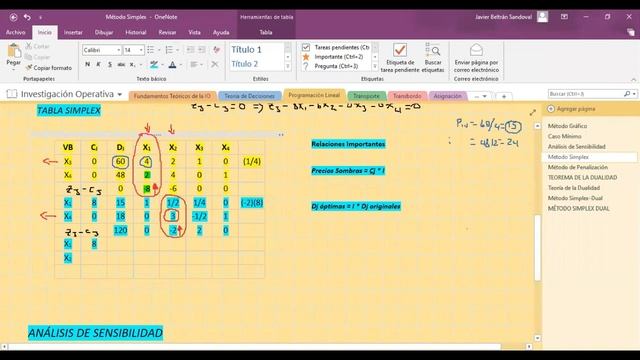Open the font size 14 dropdown

141,50
